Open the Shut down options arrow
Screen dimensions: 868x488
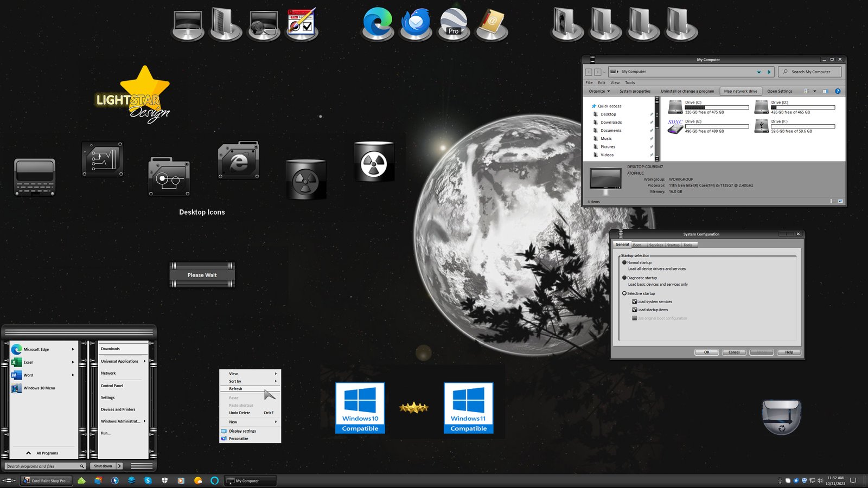(119, 466)
